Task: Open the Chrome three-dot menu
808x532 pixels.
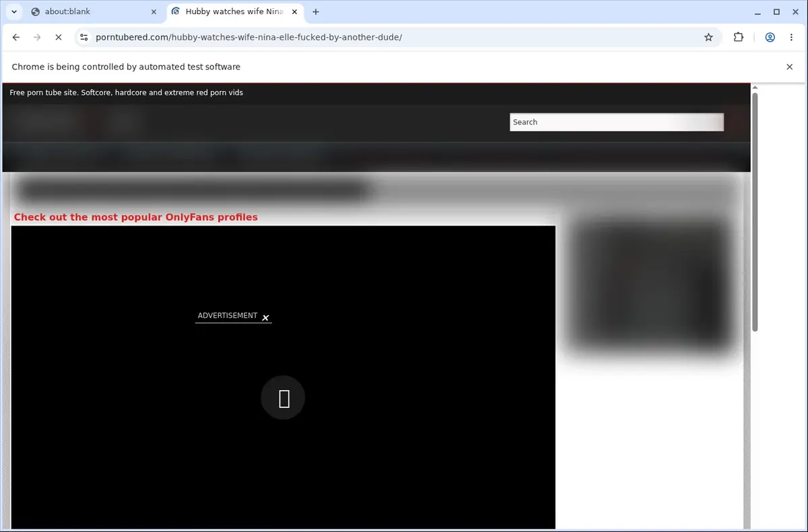Action: tap(792, 37)
